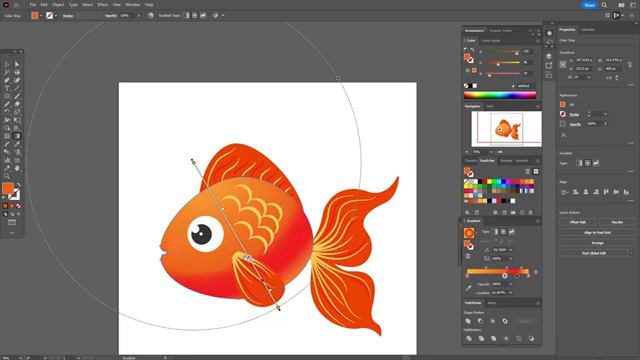Select Linear gradient type in Gradient panel
640x360 pixels.
[495, 232]
